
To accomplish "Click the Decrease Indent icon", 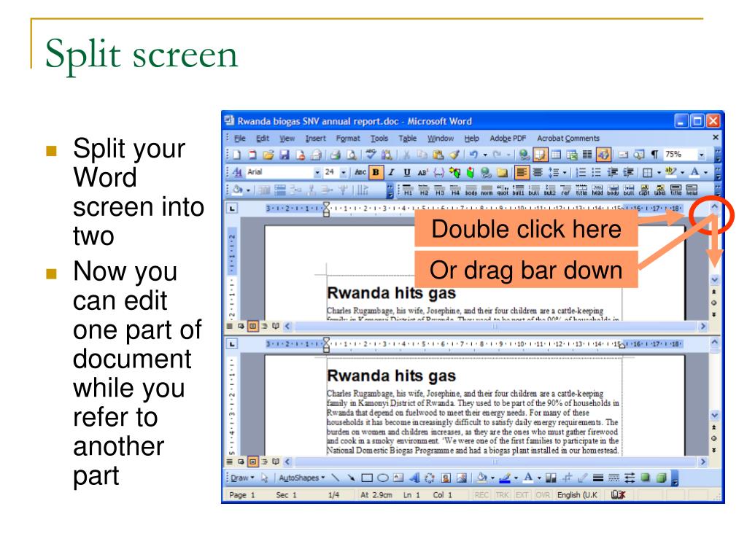I will click(612, 172).
